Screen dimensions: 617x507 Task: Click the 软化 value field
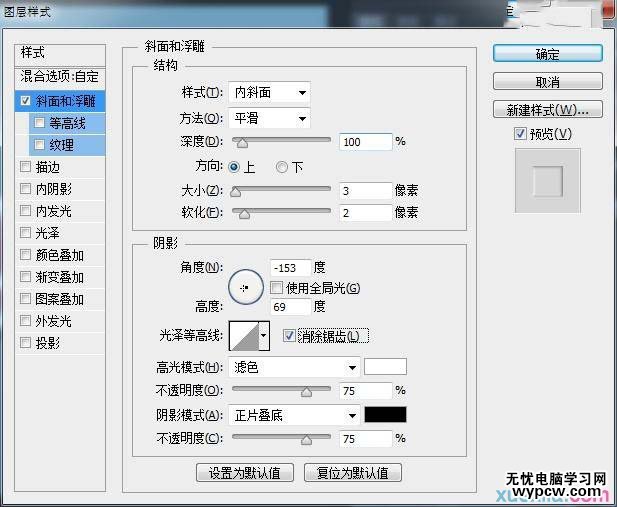(366, 213)
